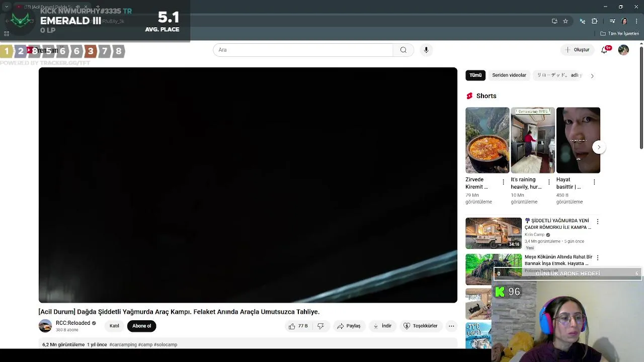The width and height of the screenshot is (644, 362).
Task: Open 'ŞİDDETLİ YAĞMURDA YENİ ÇADIR RÖMORKU' video title
Action: click(557, 224)
